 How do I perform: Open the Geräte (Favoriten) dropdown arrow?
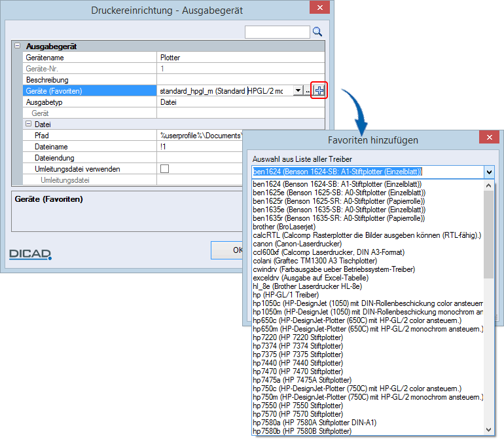[298, 90]
